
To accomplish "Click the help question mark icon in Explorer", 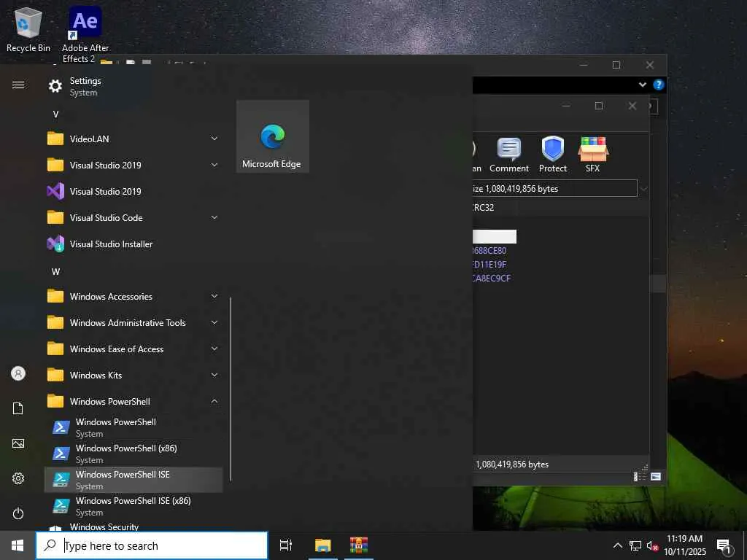I will tap(659, 85).
